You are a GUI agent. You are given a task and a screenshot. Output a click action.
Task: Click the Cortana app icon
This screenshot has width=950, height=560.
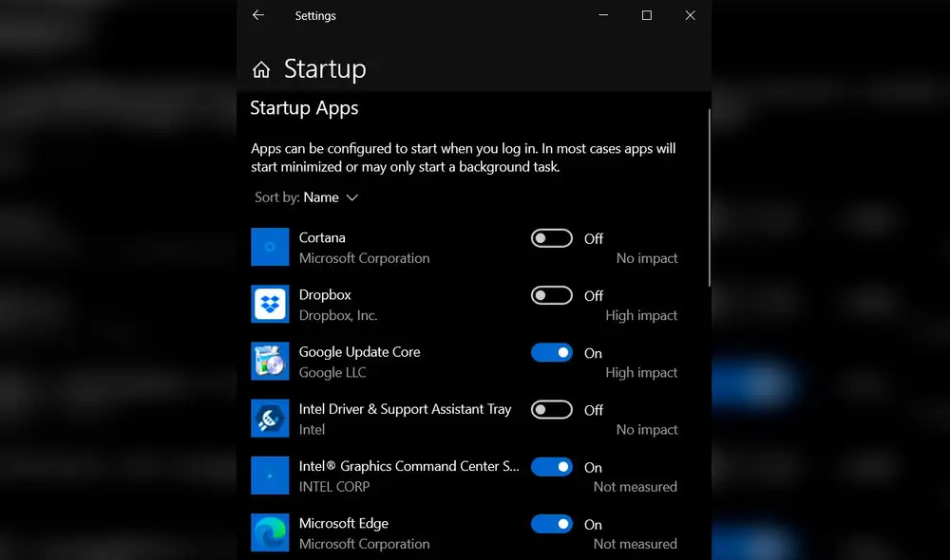tap(270, 247)
